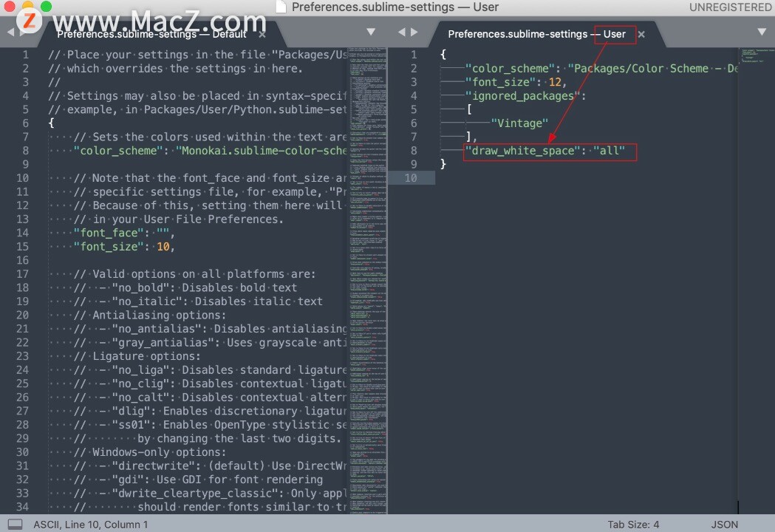Close the Default settings tab
The image size is (775, 532).
coord(262,34)
